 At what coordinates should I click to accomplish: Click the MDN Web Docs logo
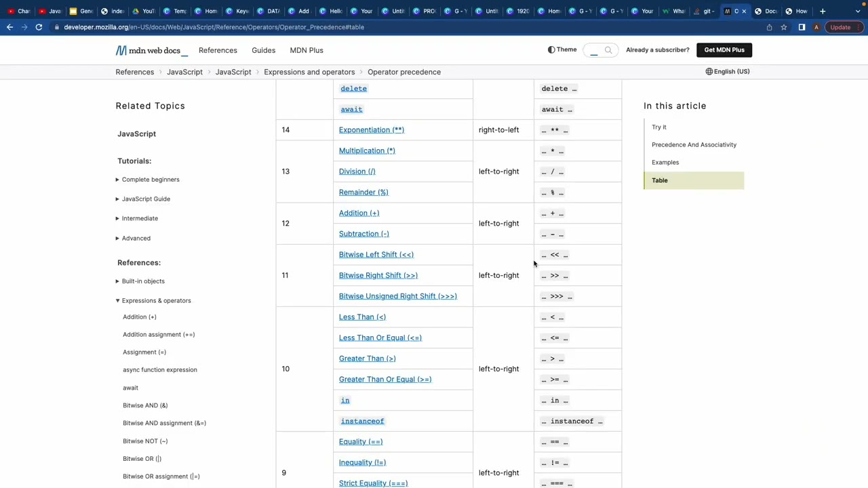(151, 50)
